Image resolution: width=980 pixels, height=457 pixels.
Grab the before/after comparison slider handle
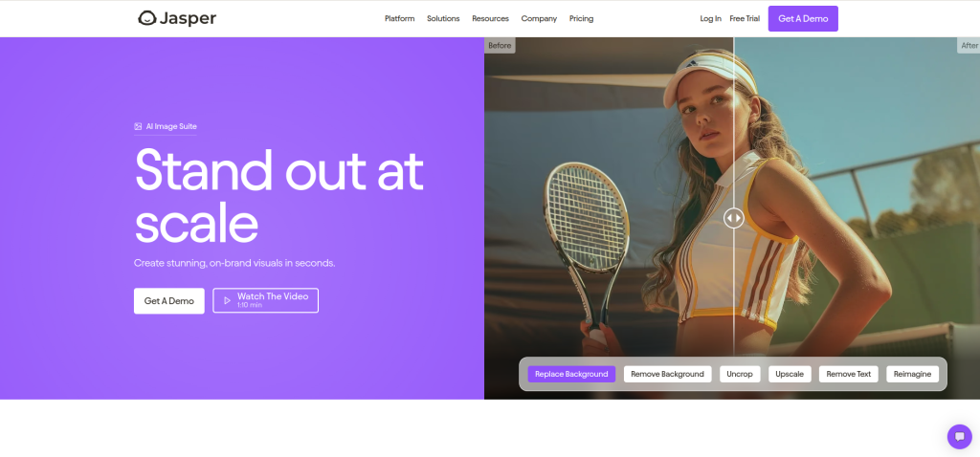pos(734,218)
